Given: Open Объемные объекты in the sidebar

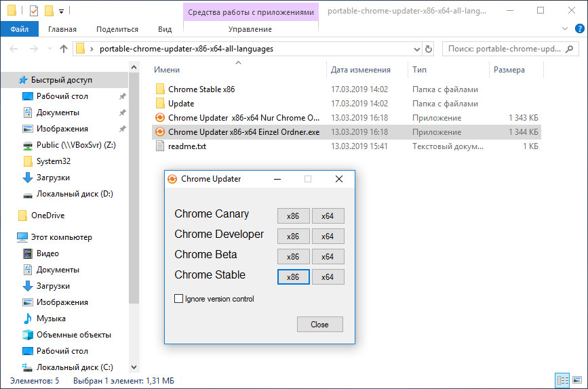Looking at the screenshot, I should coord(74,335).
